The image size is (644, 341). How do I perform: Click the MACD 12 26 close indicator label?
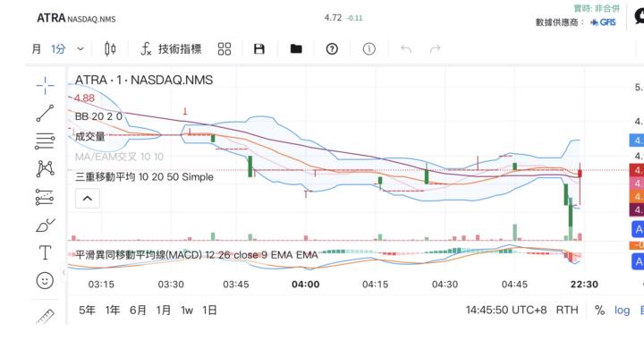(x=197, y=255)
